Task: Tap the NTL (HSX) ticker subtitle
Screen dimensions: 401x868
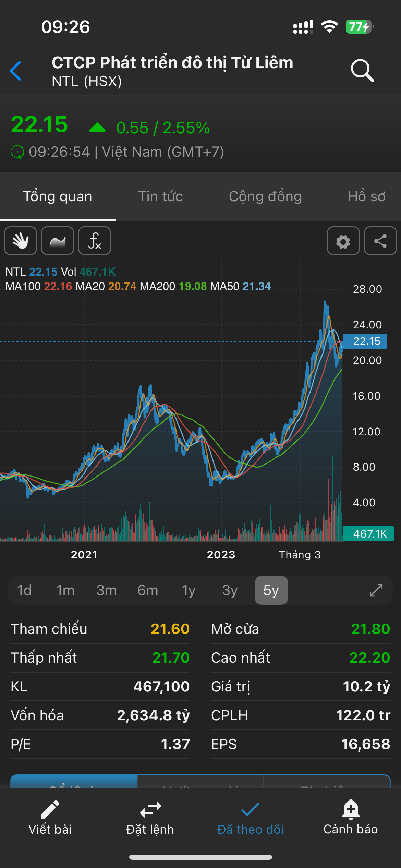Action: 87,81
